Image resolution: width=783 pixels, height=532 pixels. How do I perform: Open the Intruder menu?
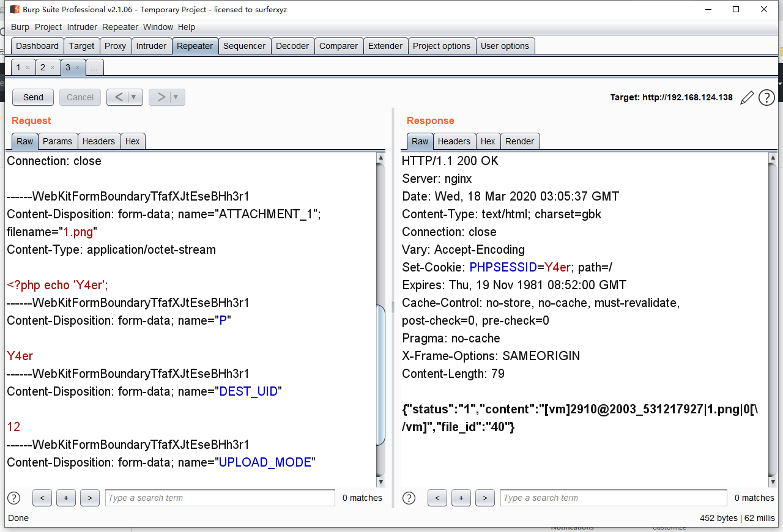point(82,27)
